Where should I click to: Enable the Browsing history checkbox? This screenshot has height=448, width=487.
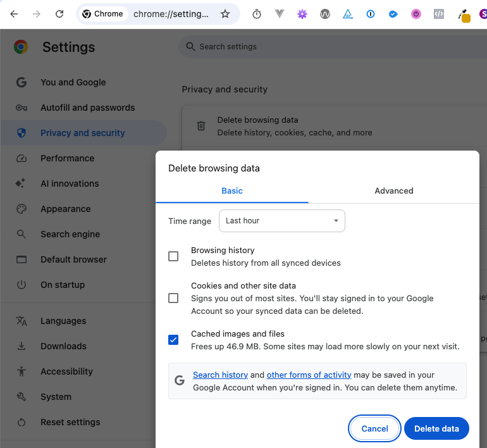coord(173,256)
